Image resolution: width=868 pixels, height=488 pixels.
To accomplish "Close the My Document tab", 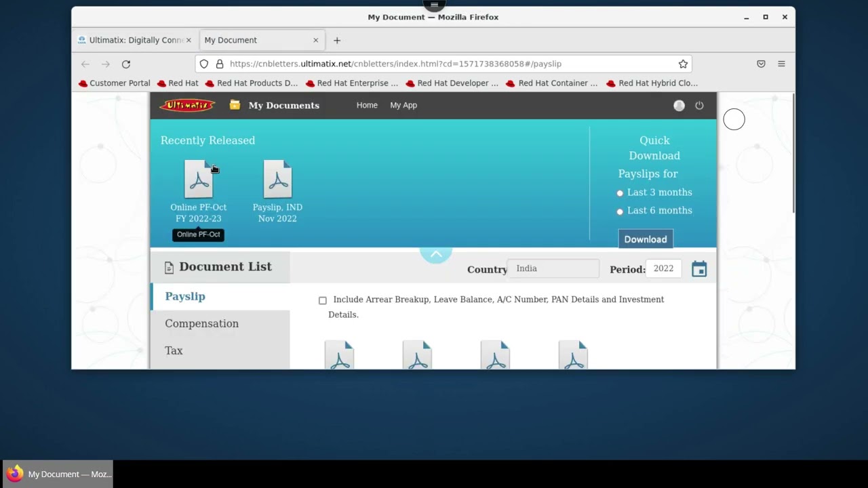I will tap(315, 40).
